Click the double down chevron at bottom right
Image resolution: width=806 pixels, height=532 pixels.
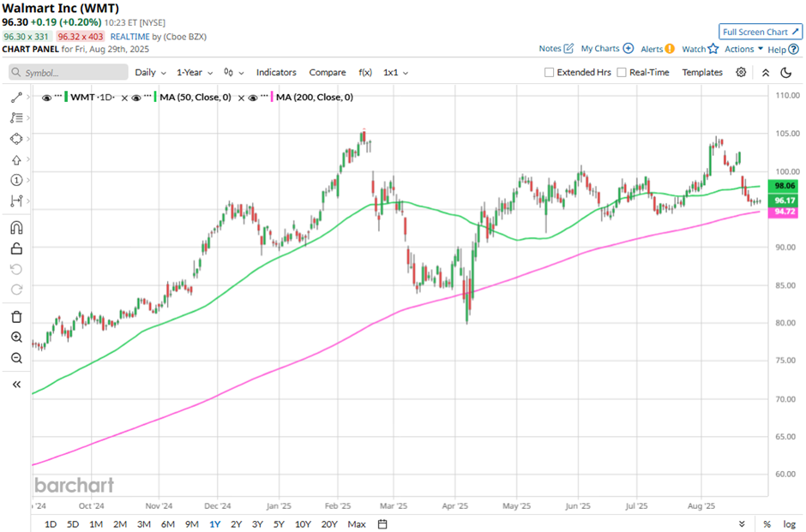(x=742, y=523)
